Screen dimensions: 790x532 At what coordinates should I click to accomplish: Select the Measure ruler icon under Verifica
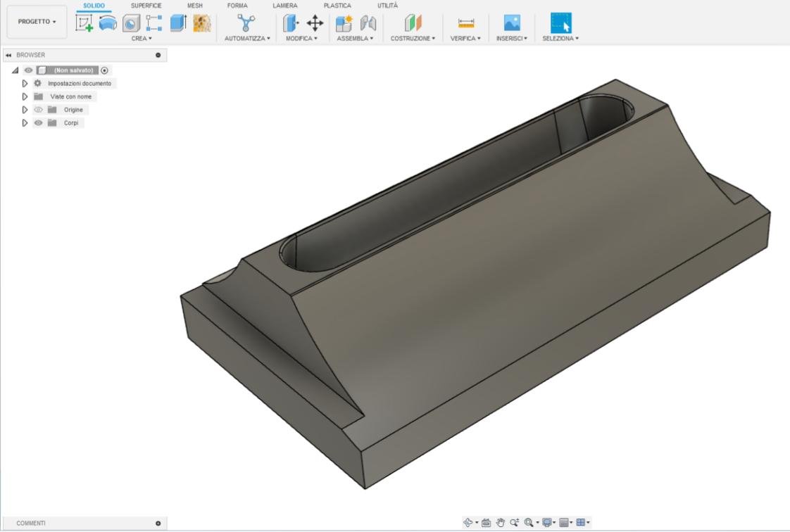[x=466, y=23]
